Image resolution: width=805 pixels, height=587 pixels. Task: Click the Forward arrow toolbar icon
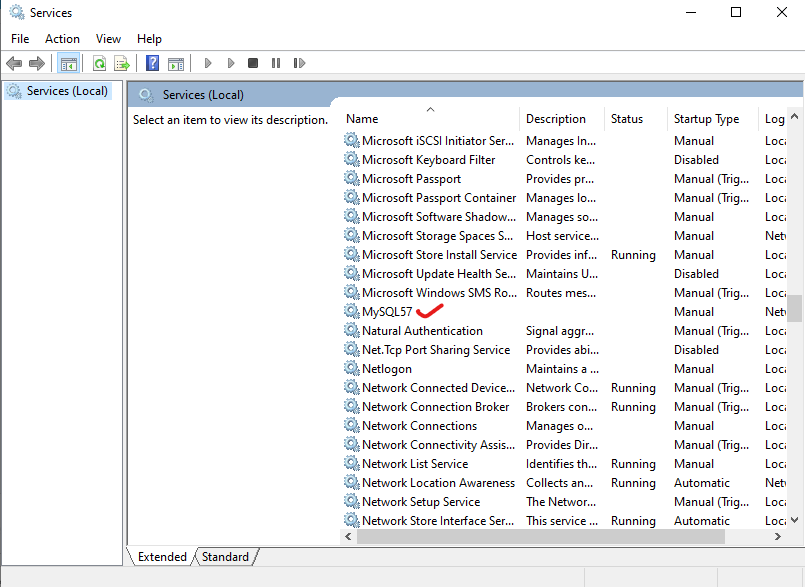pyautogui.click(x=36, y=63)
